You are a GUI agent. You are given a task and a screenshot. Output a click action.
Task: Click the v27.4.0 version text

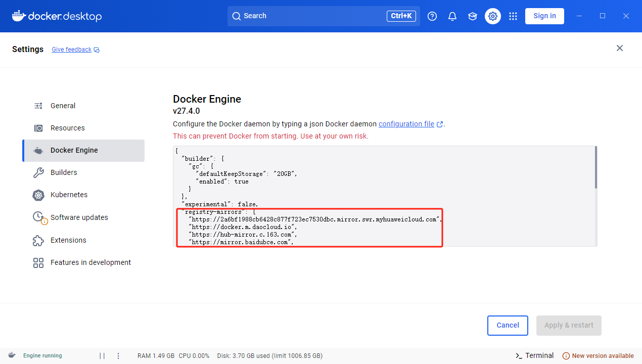187,111
